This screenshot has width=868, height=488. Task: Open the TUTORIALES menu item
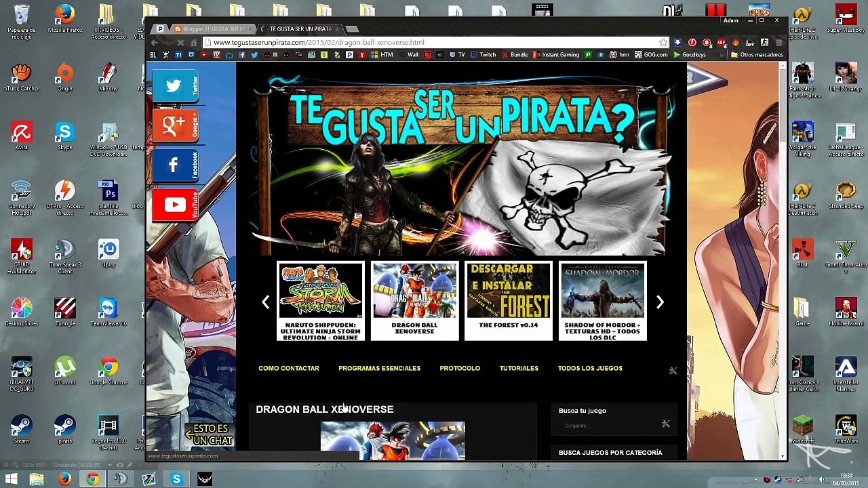pyautogui.click(x=519, y=368)
